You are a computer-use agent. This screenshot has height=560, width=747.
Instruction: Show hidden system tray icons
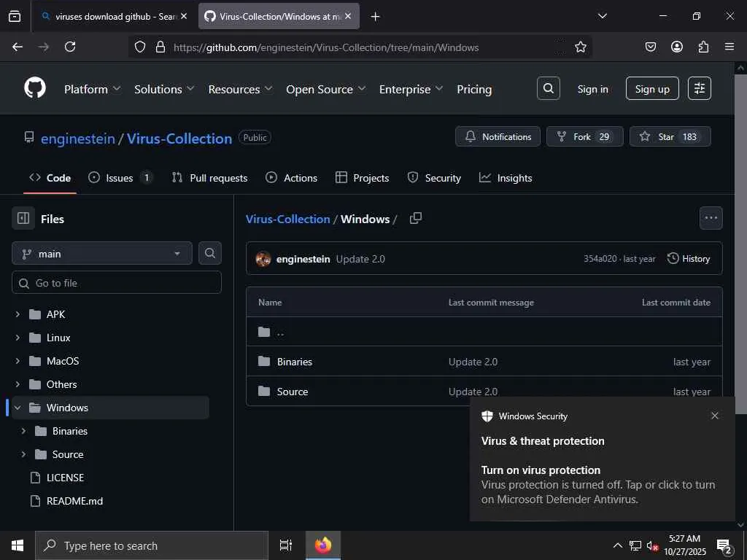coord(617,545)
